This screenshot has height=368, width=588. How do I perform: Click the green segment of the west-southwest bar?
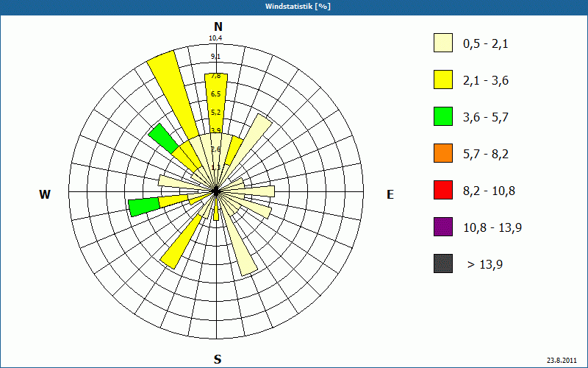click(x=144, y=208)
